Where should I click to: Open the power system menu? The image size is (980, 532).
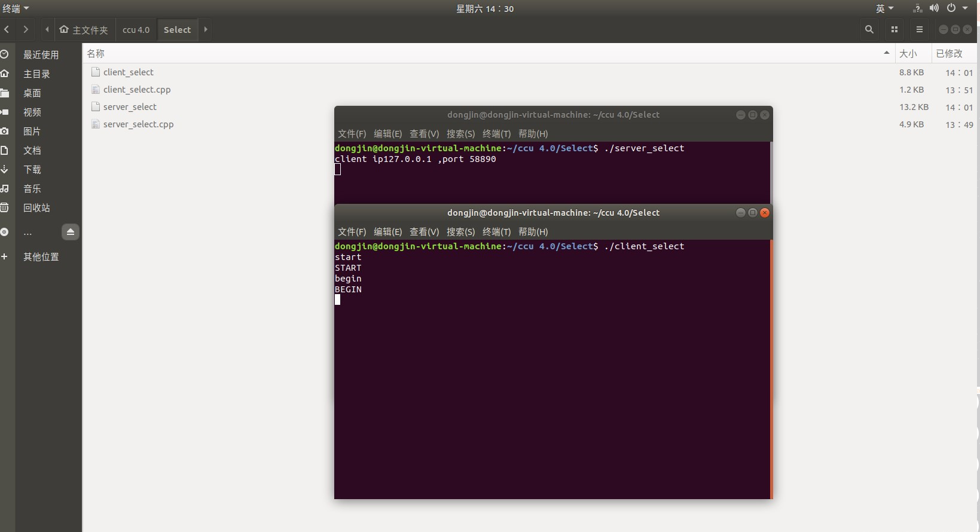pos(951,8)
